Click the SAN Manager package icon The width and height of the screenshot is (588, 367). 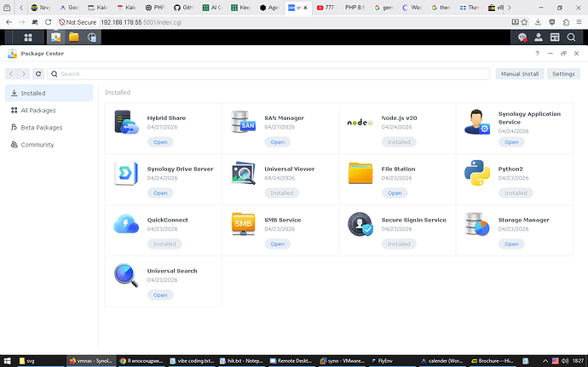click(244, 122)
